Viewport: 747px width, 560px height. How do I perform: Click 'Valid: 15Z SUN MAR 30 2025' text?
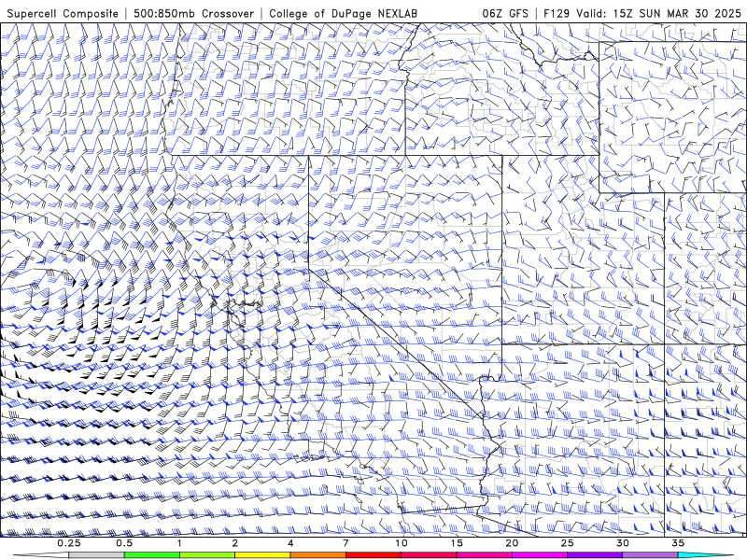pos(658,14)
